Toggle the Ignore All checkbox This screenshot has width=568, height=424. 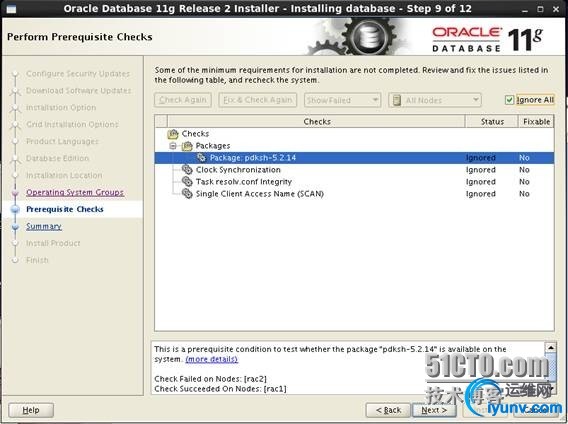tap(509, 100)
